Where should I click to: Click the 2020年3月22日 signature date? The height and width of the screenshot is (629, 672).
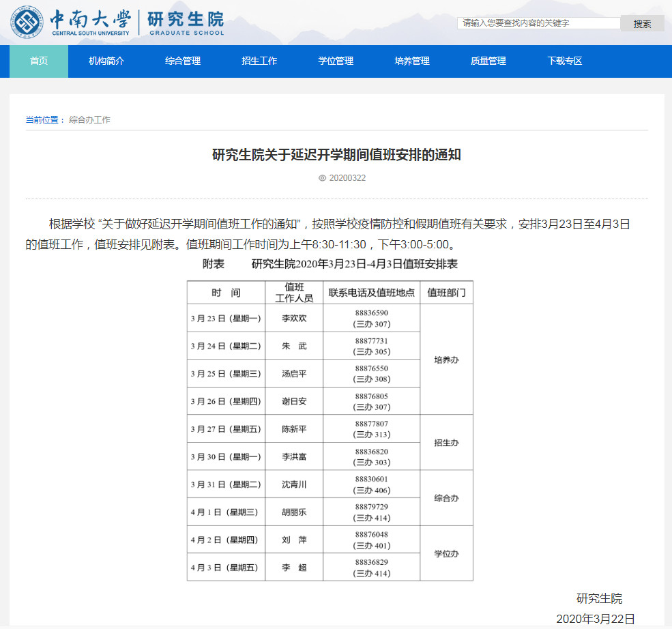tap(595, 619)
